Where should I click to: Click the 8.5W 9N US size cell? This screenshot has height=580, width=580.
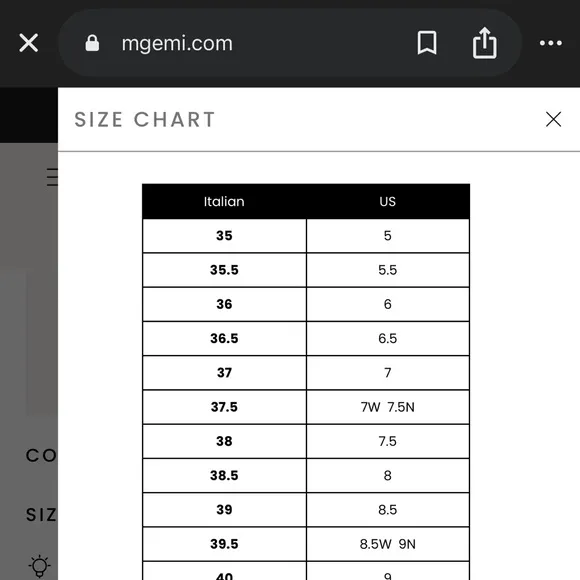388,544
